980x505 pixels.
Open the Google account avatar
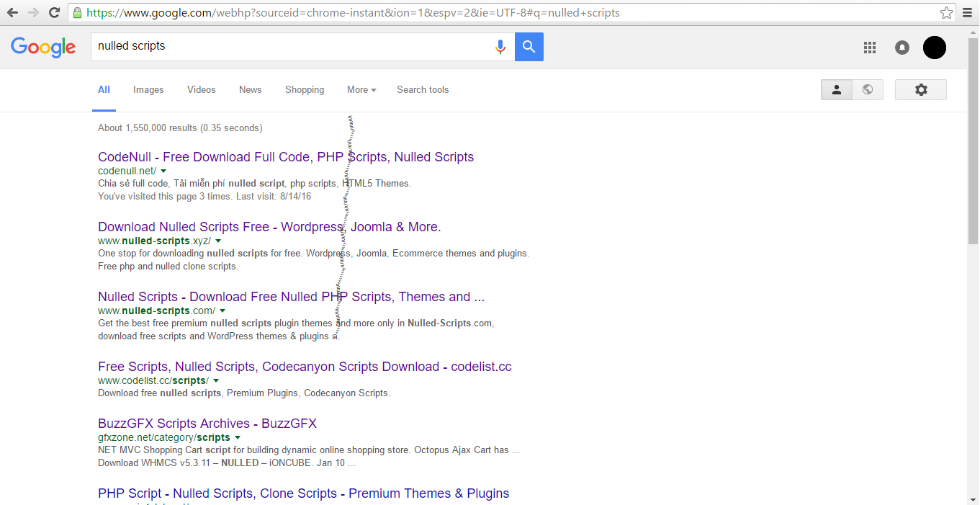click(x=935, y=48)
